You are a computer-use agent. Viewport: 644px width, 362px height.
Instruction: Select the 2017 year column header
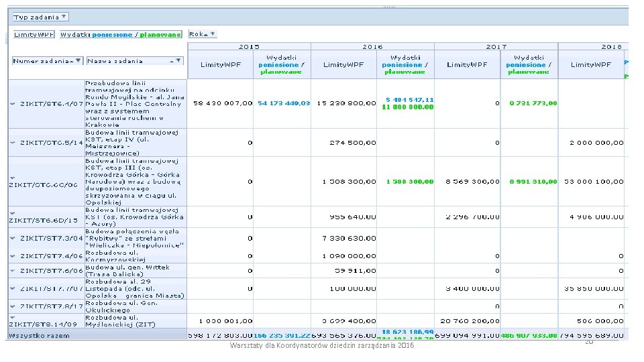pyautogui.click(x=496, y=46)
